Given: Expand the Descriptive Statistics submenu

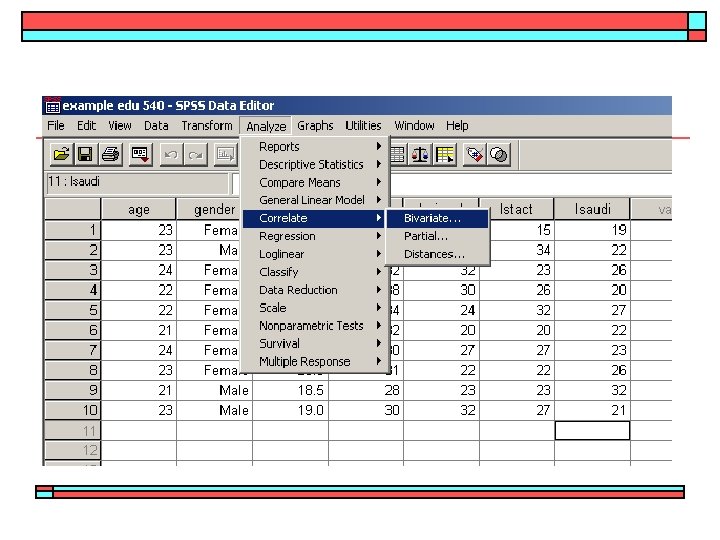Looking at the screenshot, I should [315, 164].
